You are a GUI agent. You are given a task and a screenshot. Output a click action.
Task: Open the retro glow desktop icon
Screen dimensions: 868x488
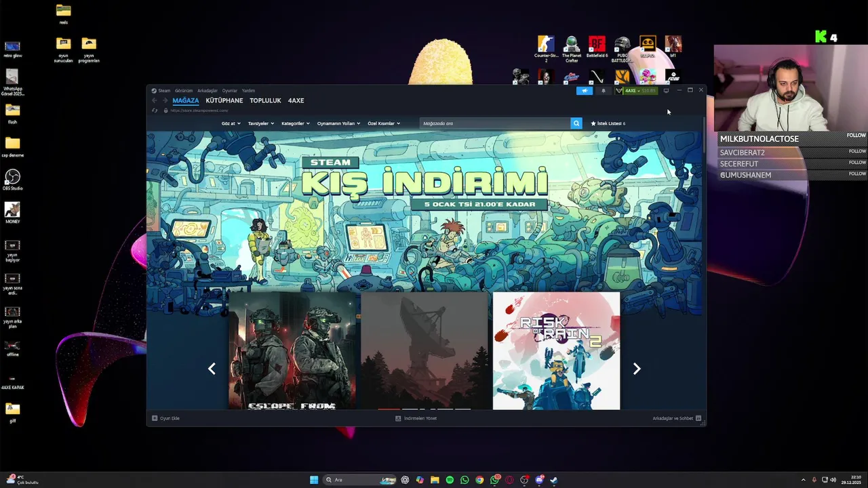pyautogui.click(x=12, y=49)
